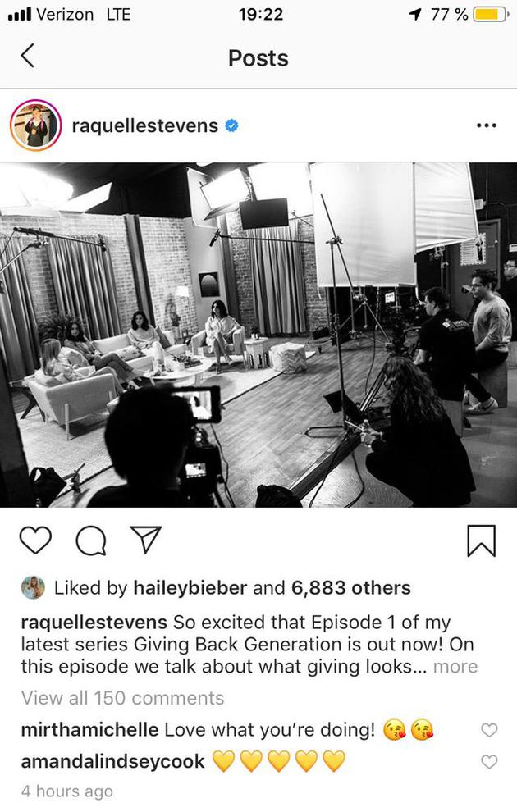Open comments via the speech bubble icon
The height and width of the screenshot is (812, 517).
coord(91,541)
